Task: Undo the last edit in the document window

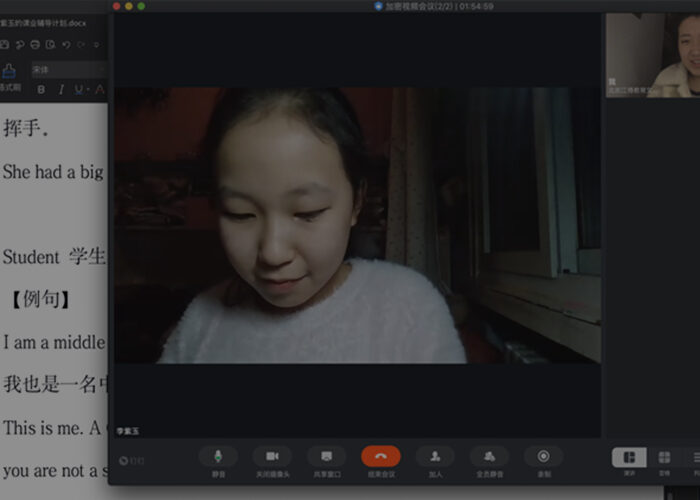Action: tap(66, 44)
